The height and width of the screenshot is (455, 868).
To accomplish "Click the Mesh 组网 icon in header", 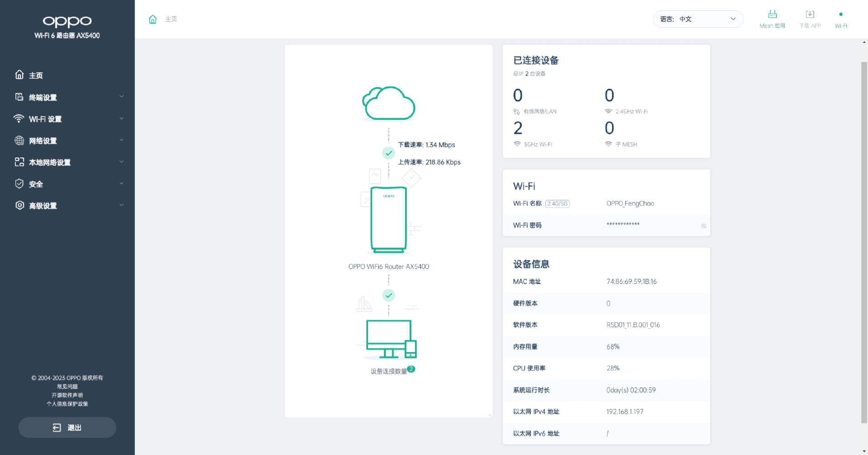I will tap(772, 15).
